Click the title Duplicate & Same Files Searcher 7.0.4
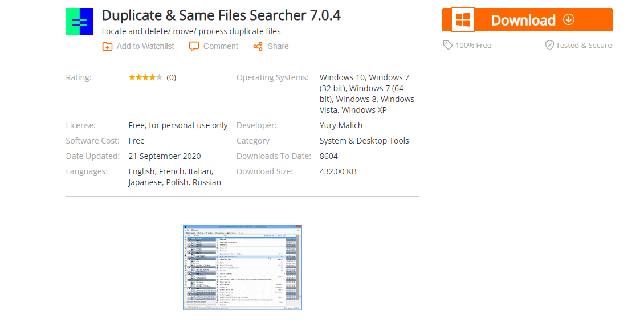 pyautogui.click(x=221, y=15)
